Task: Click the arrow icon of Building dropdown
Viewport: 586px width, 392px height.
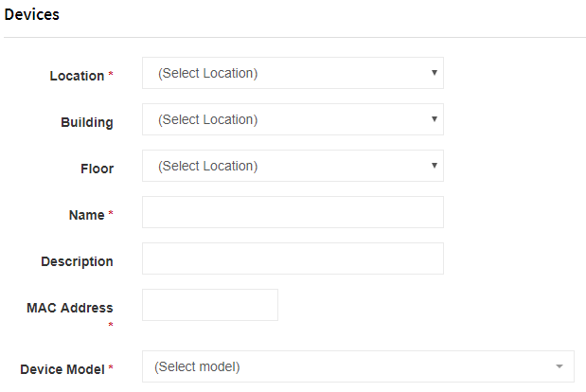Action: click(x=434, y=119)
